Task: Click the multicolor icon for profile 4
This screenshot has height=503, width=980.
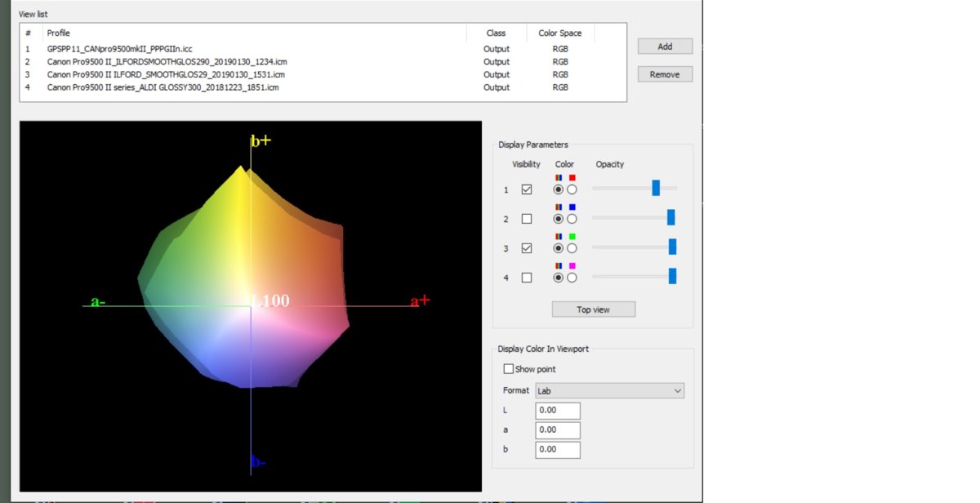Action: (x=559, y=266)
